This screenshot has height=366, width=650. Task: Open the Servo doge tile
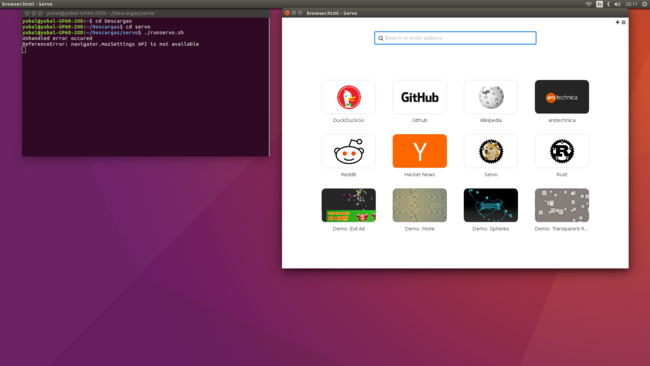(491, 151)
